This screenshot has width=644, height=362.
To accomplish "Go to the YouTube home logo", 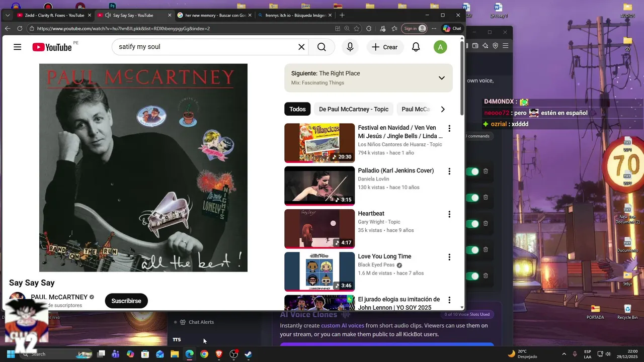I will click(x=52, y=47).
